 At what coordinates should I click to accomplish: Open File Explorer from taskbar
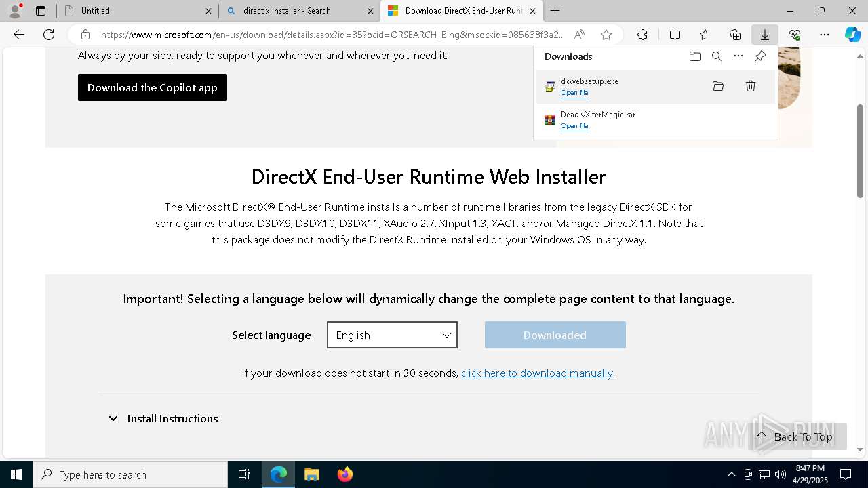click(x=311, y=474)
